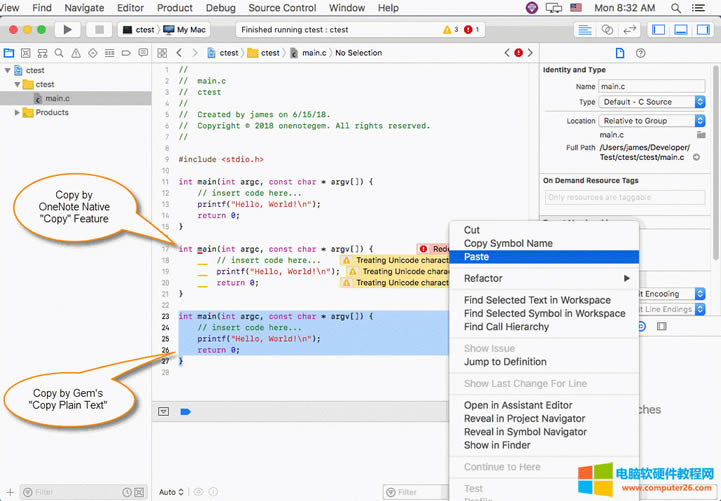The width and height of the screenshot is (721, 501).
Task: Toggle the left navigator panel visibility
Action: point(658,30)
